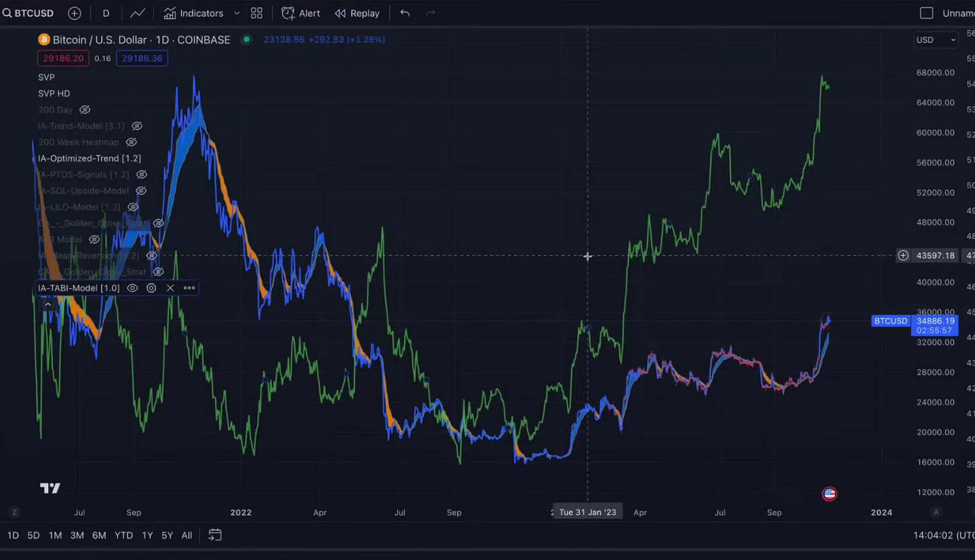Click the red 29186.20 sell price box

coord(63,58)
